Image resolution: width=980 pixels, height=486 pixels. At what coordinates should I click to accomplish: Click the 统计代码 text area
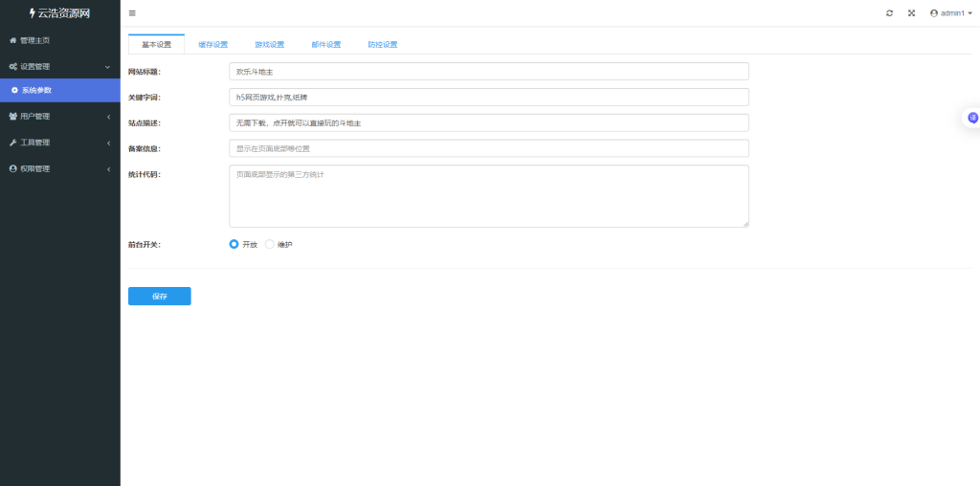[x=488, y=196]
